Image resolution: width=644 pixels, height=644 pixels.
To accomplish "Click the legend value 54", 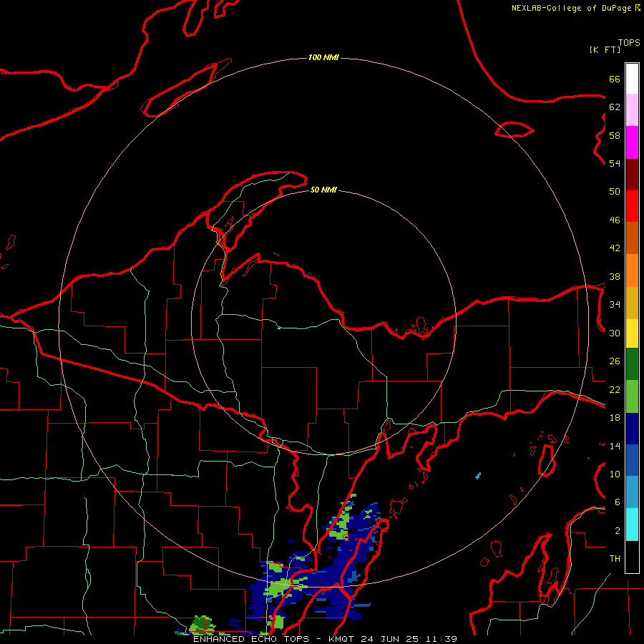I will coord(615,163).
